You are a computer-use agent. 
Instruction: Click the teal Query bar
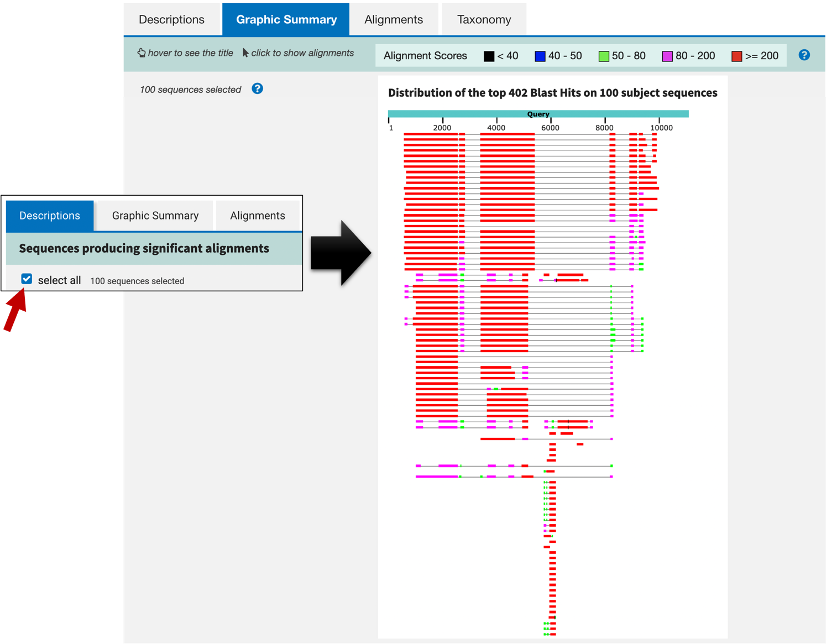point(538,114)
